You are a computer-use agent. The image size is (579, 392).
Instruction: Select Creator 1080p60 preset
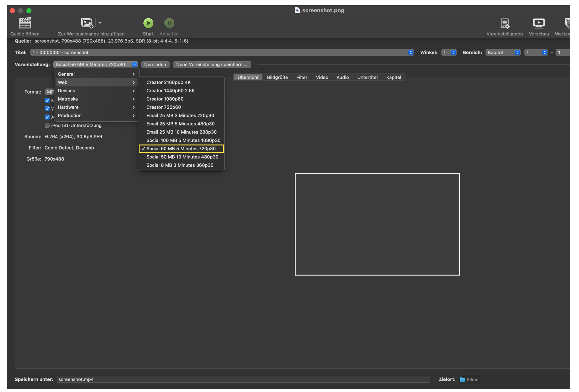(181, 99)
